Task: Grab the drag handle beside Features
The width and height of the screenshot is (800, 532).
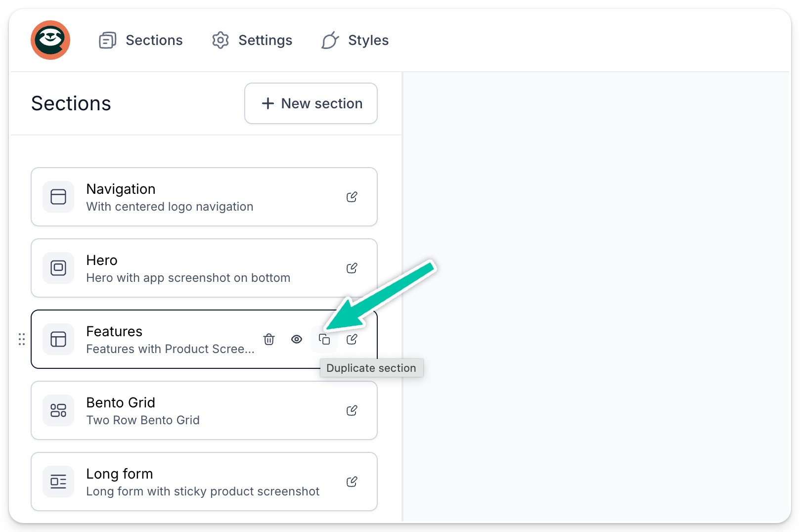Action: pyautogui.click(x=22, y=339)
